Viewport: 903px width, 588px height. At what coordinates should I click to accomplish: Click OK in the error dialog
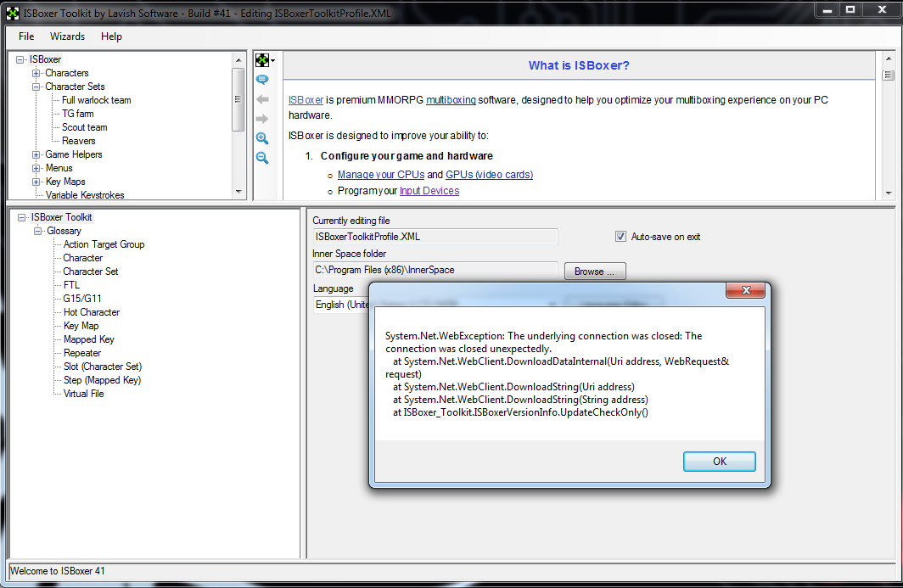[720, 462]
